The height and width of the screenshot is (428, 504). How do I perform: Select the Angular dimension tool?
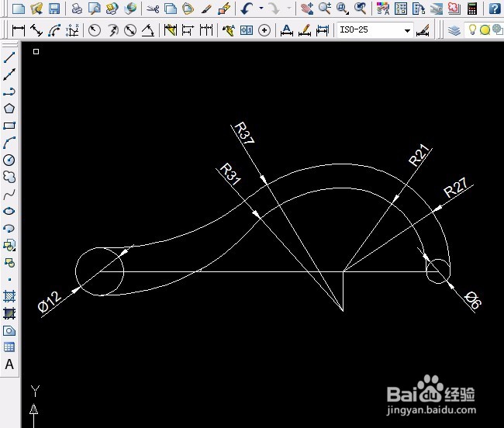coord(148,30)
